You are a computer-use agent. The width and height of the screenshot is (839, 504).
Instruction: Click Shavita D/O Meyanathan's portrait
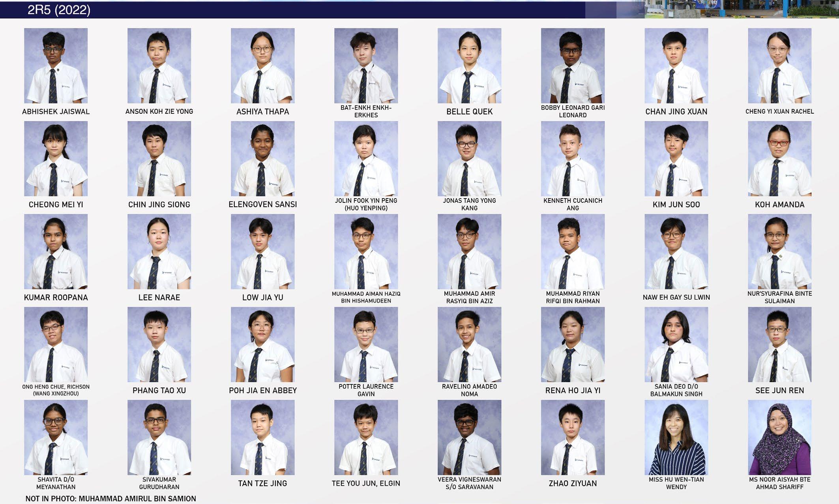pos(56,437)
